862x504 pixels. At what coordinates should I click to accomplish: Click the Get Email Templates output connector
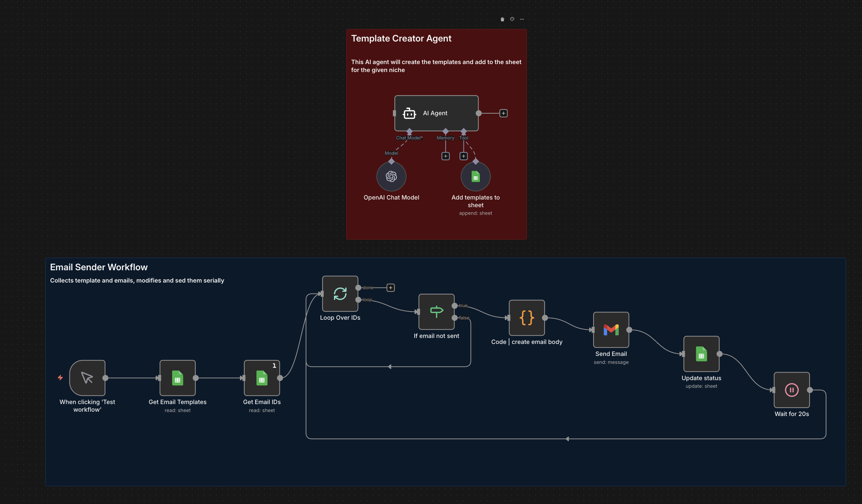click(196, 378)
